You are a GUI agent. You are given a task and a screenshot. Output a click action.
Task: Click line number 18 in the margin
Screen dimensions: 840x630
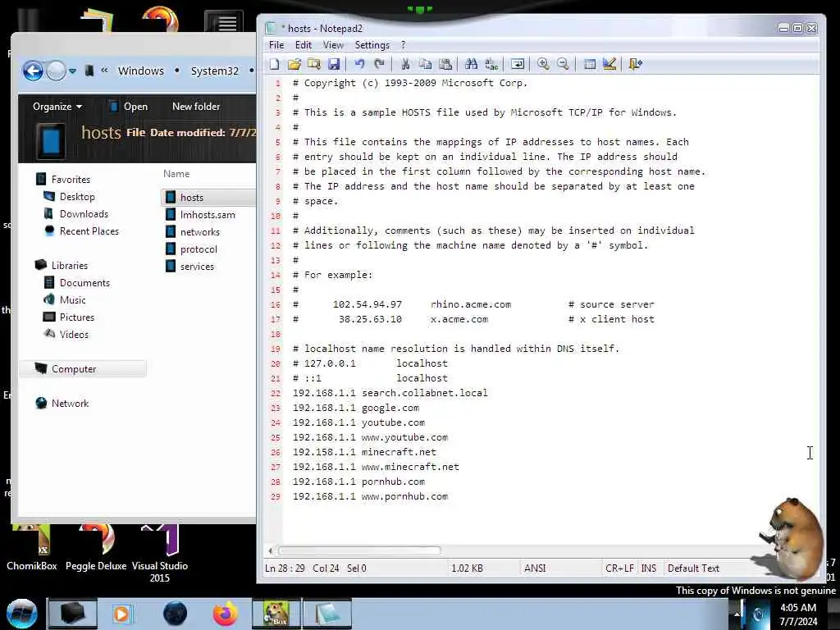276,335
